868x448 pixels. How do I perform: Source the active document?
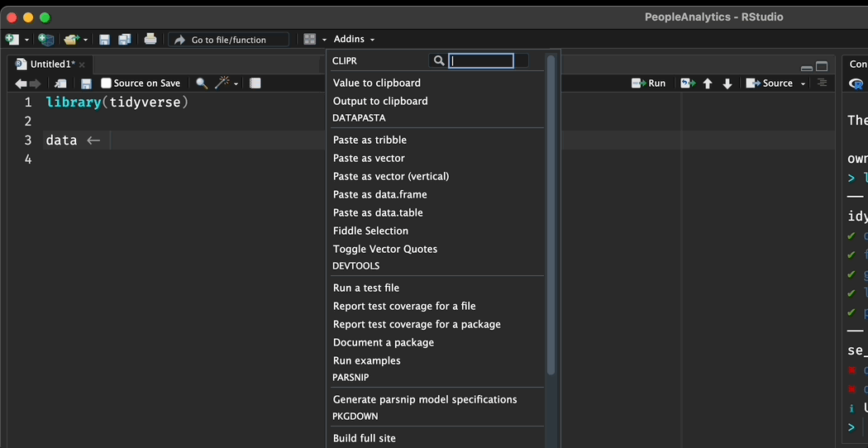pos(770,83)
